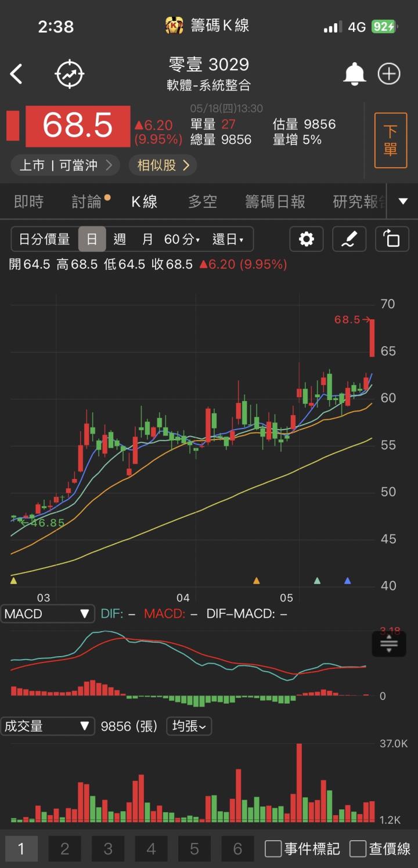Select layout preset 3

point(108,849)
